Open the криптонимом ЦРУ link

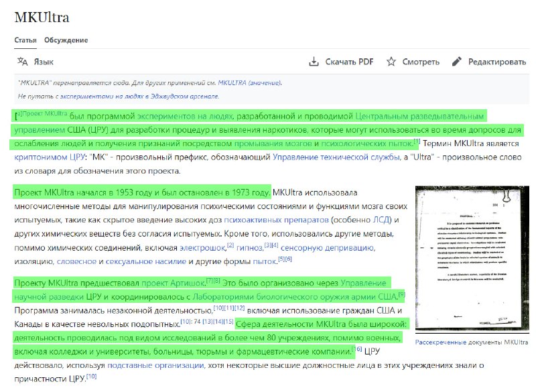click(x=49, y=157)
